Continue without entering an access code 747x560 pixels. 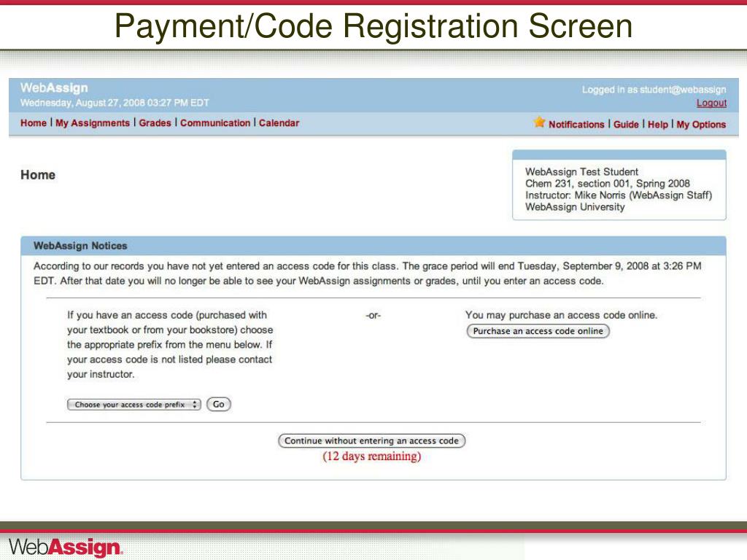click(371, 440)
